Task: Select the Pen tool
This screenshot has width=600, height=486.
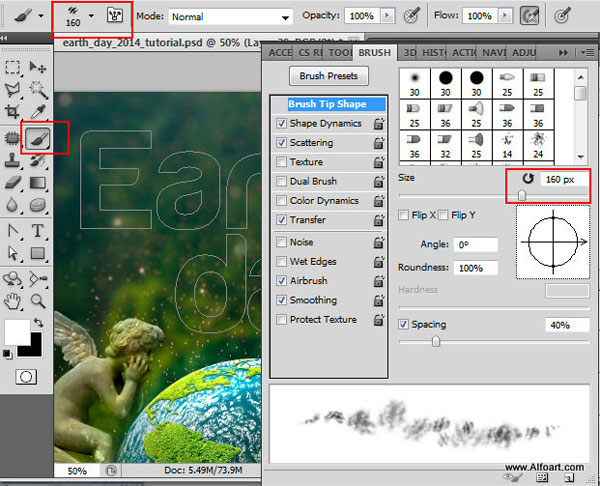Action: click(13, 231)
